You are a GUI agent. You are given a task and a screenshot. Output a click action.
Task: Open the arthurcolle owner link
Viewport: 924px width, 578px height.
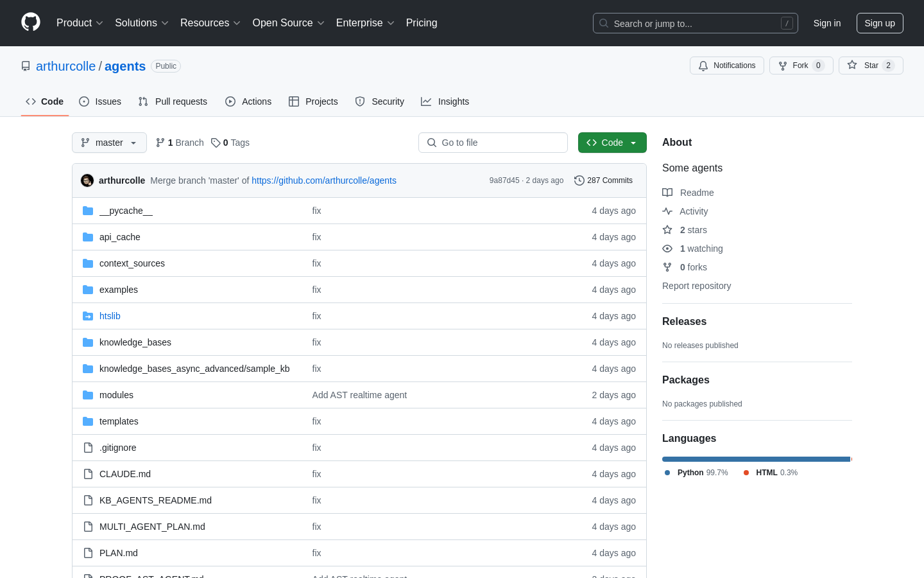point(65,66)
